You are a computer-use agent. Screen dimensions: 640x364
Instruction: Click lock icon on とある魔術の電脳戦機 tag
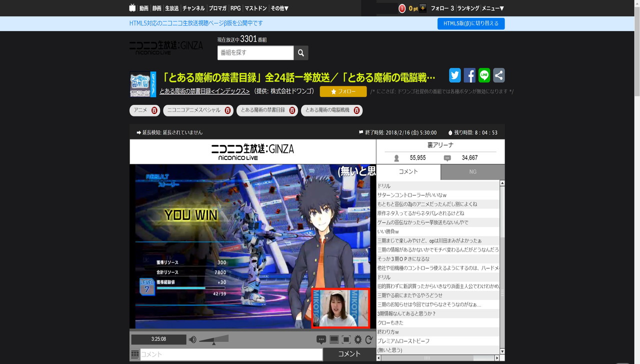click(x=356, y=110)
